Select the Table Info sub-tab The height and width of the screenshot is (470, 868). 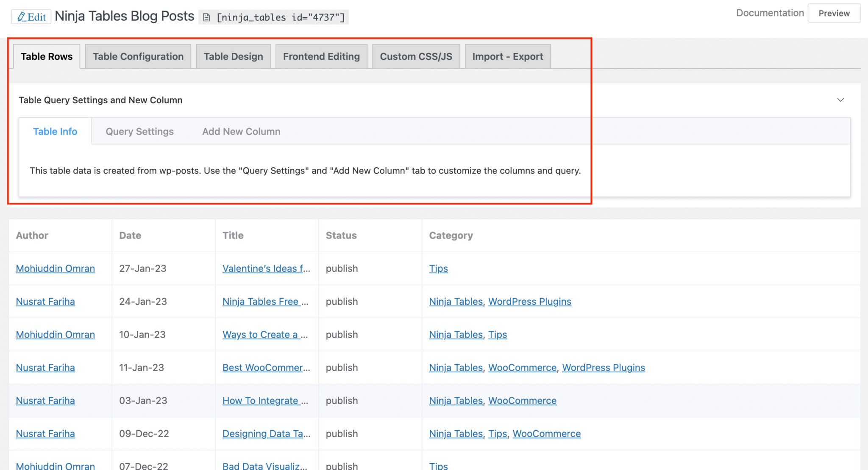(55, 132)
